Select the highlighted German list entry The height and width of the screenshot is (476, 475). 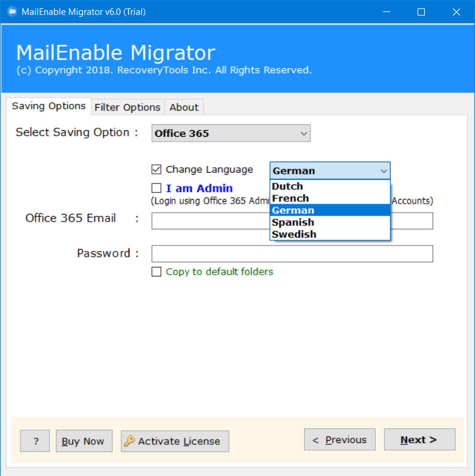tap(330, 210)
